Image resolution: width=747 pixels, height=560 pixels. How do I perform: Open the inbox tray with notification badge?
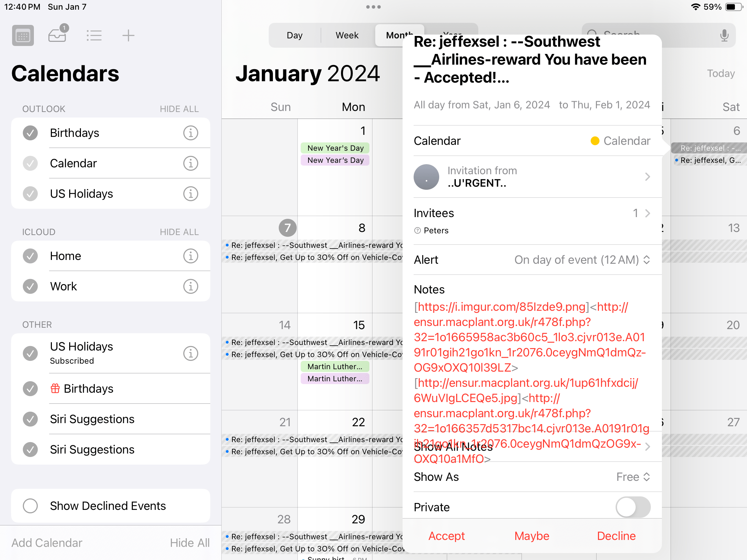58,34
